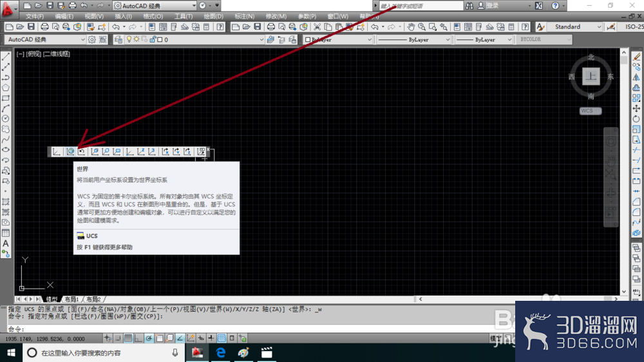This screenshot has width=644, height=362.
Task: Open the 格式(O) menu
Action: click(153, 17)
